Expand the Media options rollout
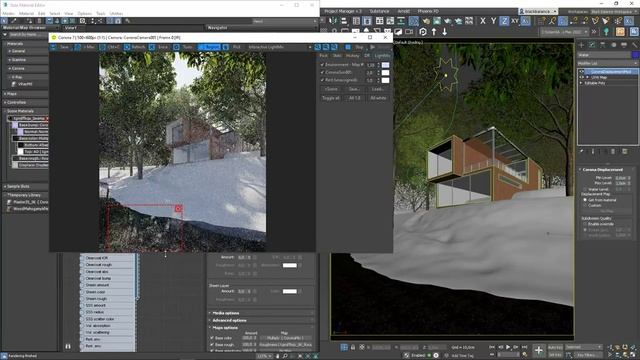 (262, 313)
